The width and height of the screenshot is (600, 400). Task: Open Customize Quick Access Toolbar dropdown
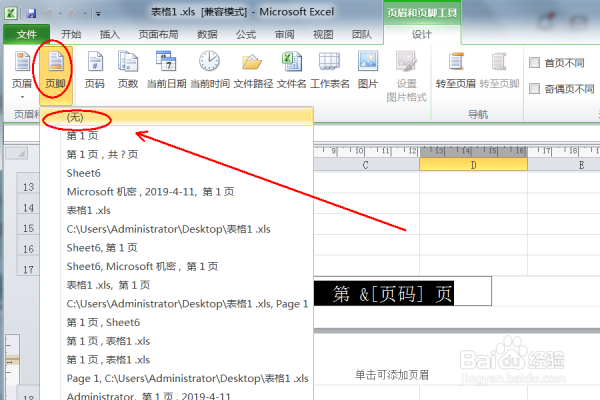(98, 14)
